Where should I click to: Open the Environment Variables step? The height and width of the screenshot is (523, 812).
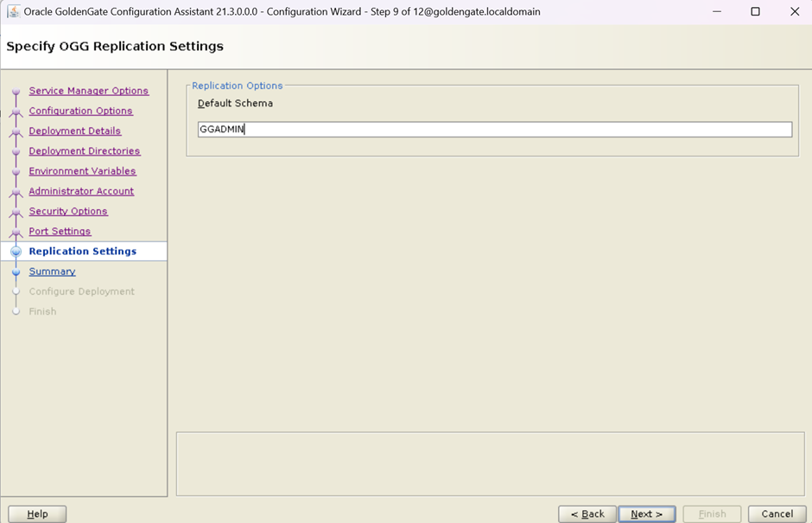click(x=82, y=171)
